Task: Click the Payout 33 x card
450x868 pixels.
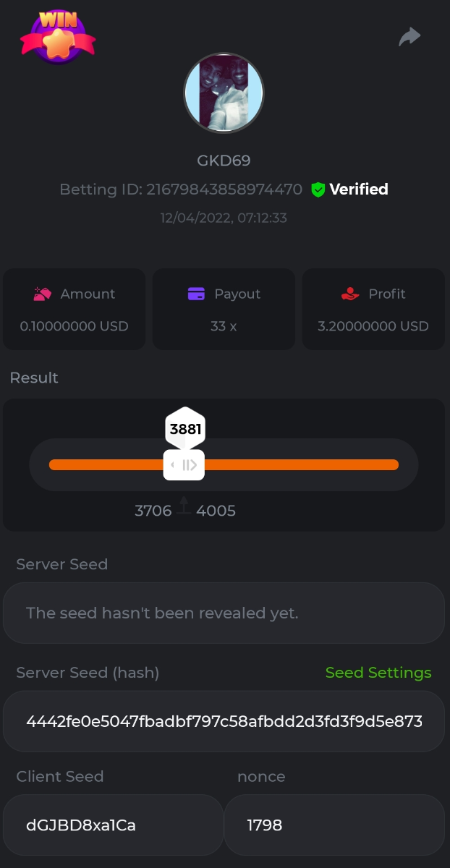Action: [224, 310]
